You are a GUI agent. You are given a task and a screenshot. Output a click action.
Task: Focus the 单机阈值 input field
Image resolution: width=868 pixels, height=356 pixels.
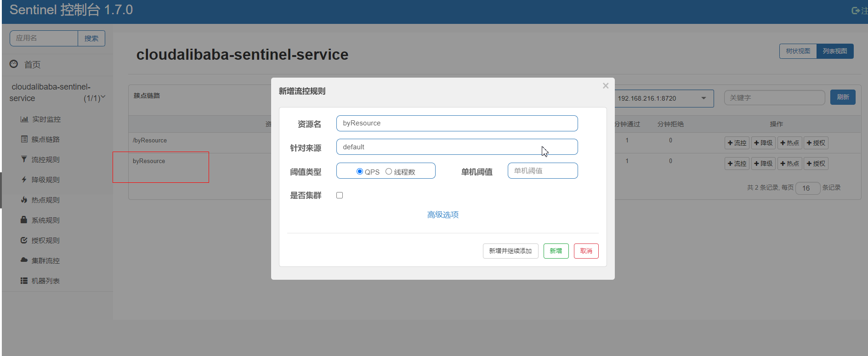tap(543, 171)
